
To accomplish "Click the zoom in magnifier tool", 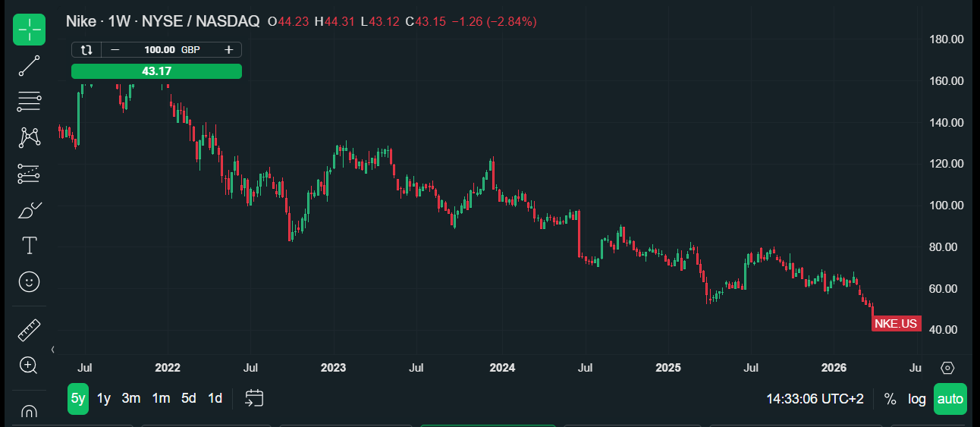I will (x=29, y=366).
